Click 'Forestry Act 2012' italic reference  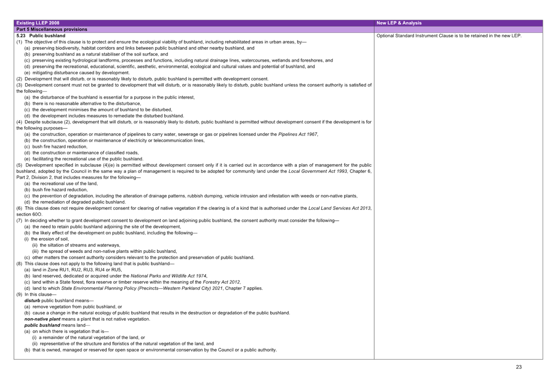[x=221, y=282]
